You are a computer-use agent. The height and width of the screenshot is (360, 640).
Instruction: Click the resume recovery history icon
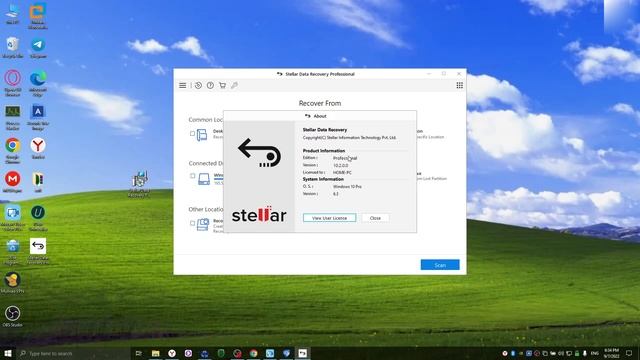pyautogui.click(x=198, y=85)
